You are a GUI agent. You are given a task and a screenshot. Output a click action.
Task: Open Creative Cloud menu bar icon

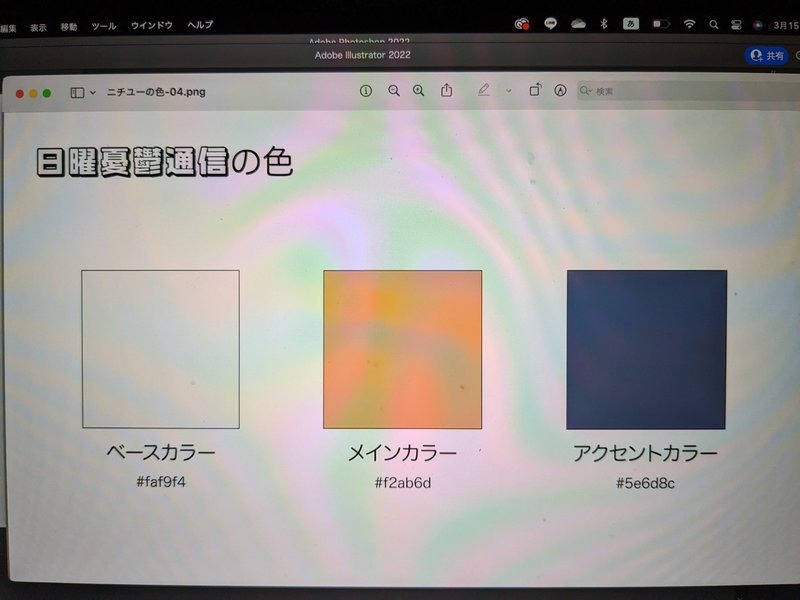[522, 23]
